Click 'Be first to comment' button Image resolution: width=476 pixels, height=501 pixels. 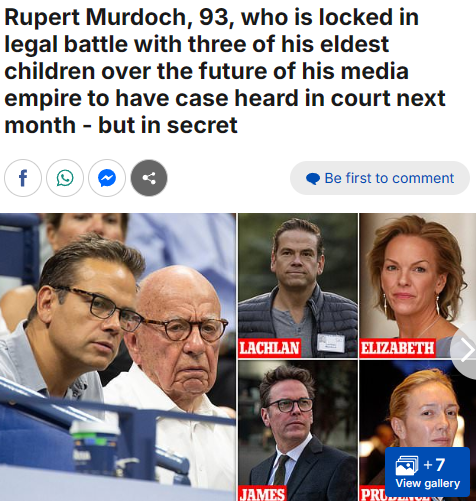click(x=380, y=178)
